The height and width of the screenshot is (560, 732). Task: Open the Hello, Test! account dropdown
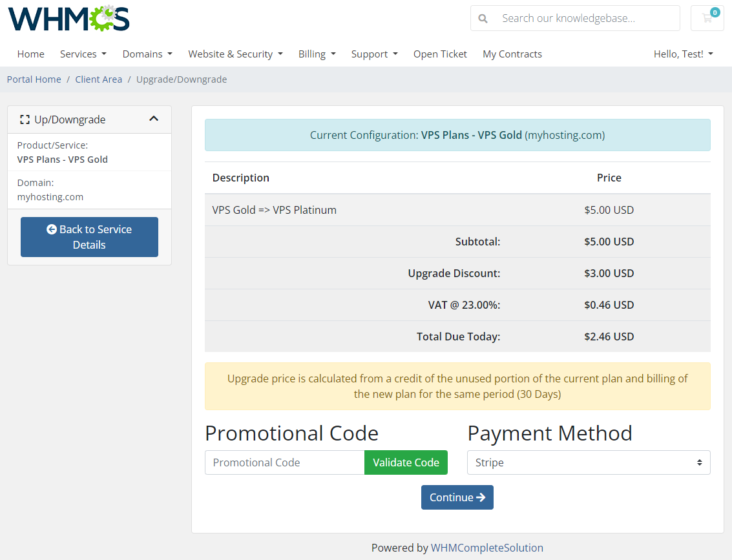click(683, 54)
